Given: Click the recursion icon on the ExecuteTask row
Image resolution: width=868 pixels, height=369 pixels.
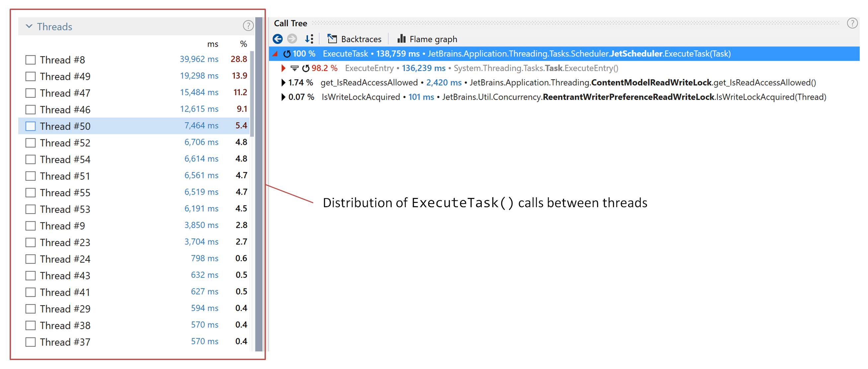Looking at the screenshot, I should tap(287, 53).
